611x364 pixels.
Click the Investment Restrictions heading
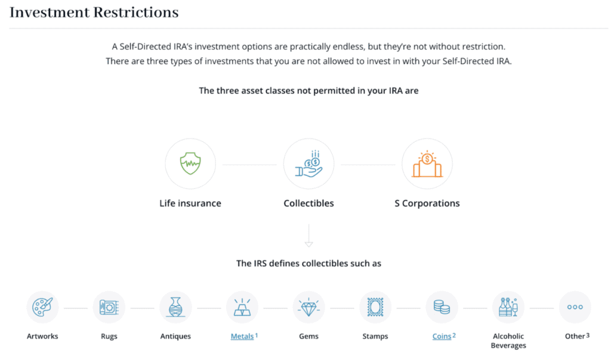click(x=94, y=13)
